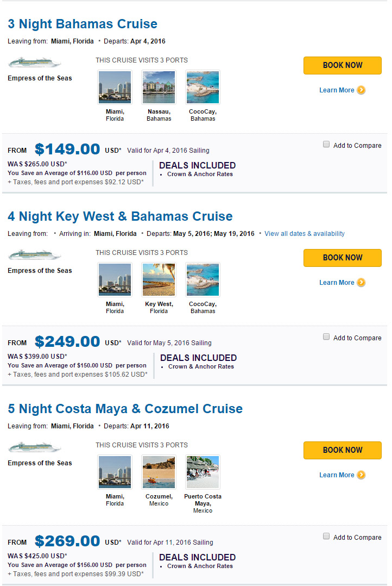Click the orange arrow icon beside the first Learn More
Image resolution: width=392 pixels, height=586 pixels.
tap(361, 90)
